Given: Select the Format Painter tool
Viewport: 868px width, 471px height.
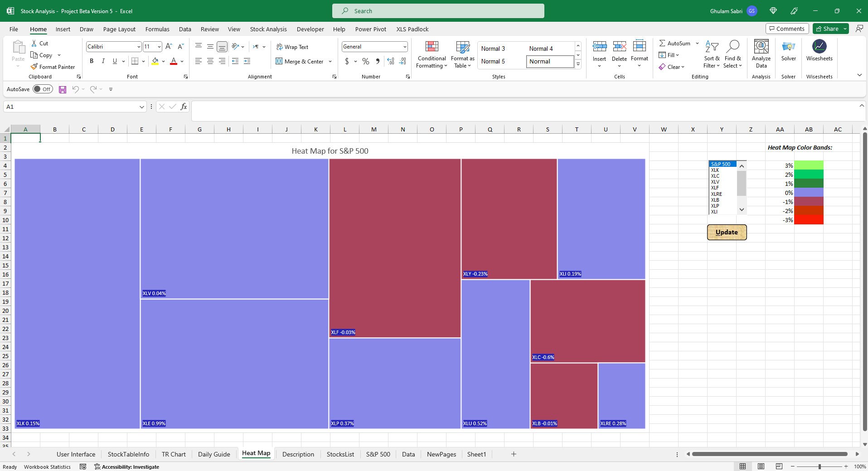Looking at the screenshot, I should [x=53, y=67].
